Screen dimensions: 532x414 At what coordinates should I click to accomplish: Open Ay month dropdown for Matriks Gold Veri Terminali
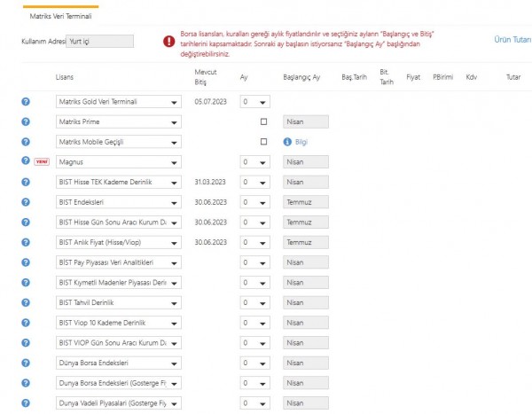[254, 102]
